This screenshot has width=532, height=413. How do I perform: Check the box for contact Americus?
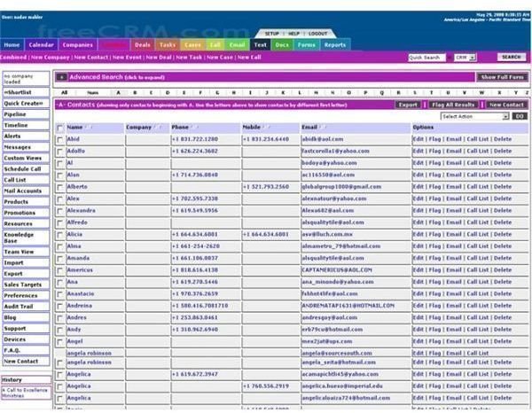click(60, 270)
